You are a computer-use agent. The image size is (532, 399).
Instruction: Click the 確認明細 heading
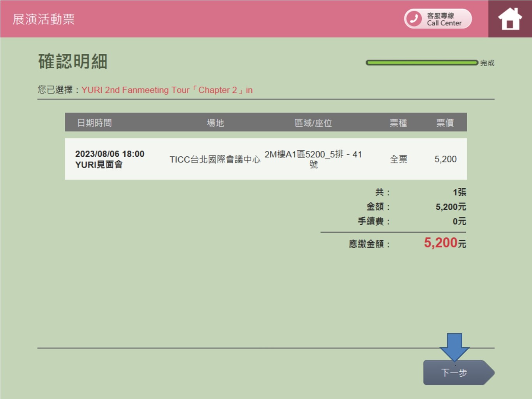[x=73, y=62]
